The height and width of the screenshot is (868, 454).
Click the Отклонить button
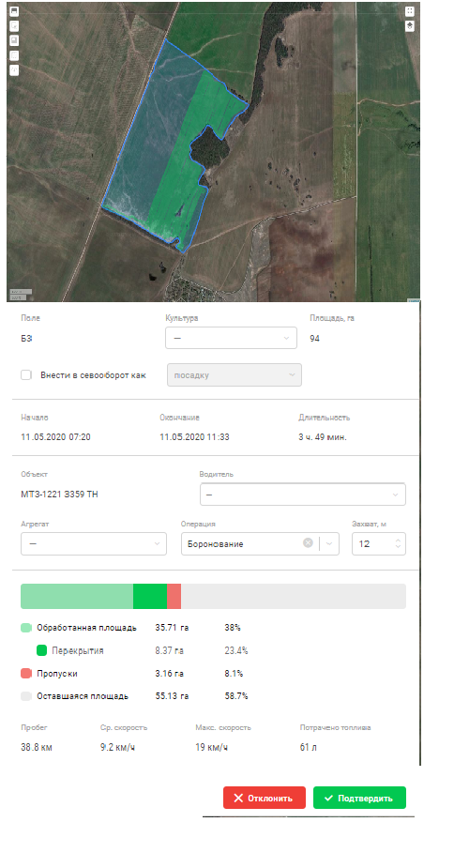tap(265, 798)
